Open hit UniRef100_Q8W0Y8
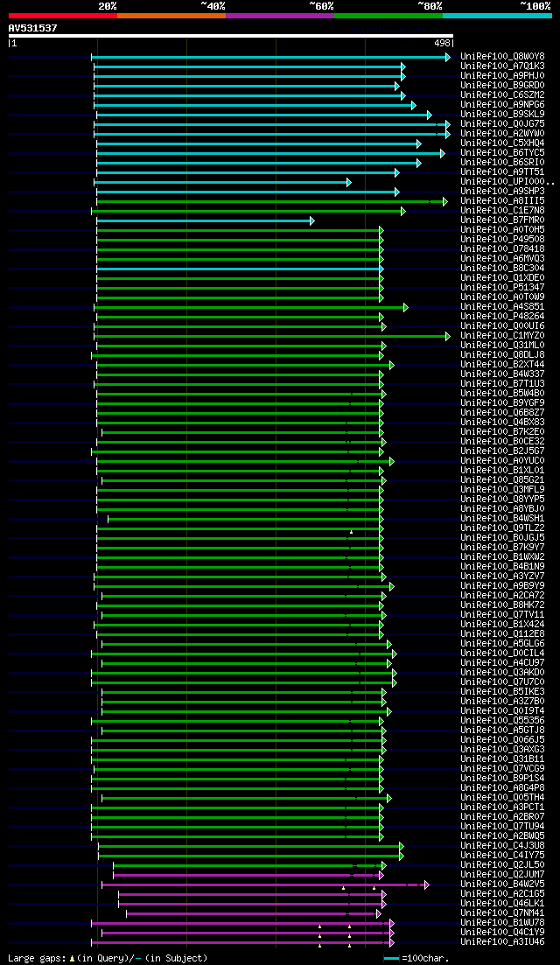The width and height of the screenshot is (560, 965). click(x=502, y=57)
